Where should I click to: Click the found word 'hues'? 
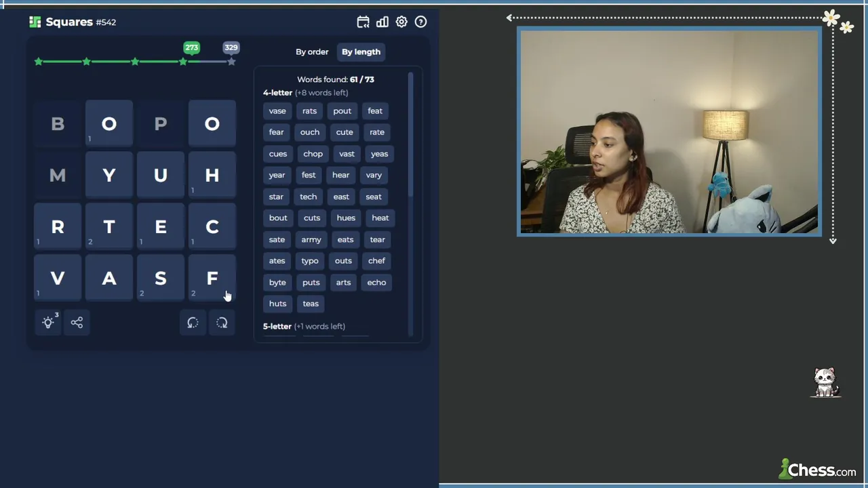[x=346, y=218]
